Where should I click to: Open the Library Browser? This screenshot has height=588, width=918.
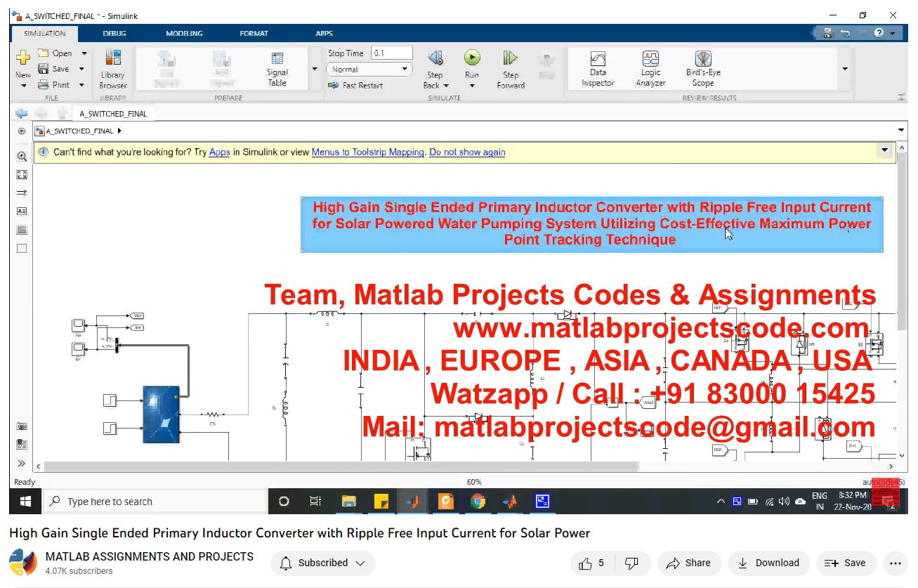click(x=112, y=69)
